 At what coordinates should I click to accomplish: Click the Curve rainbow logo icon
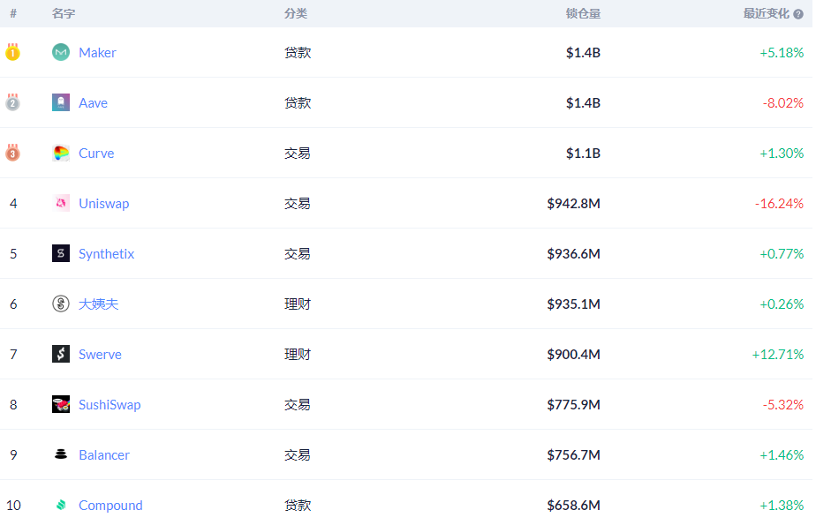(61, 153)
